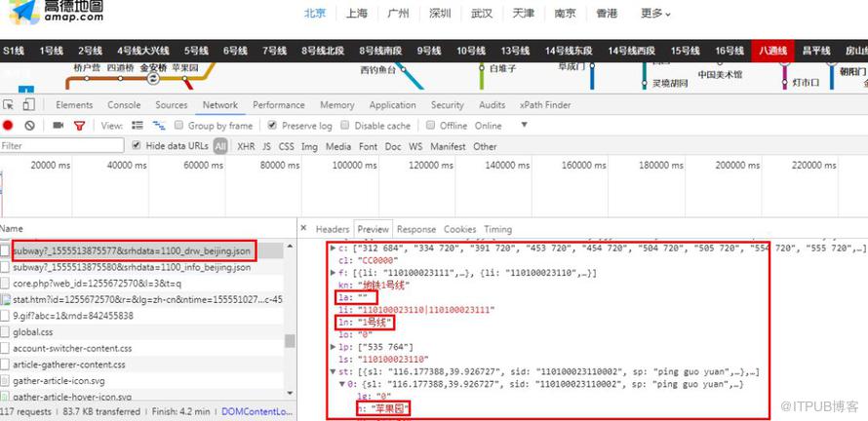Select the 1100_info_beijing.json request
868x421 pixels.
pos(132,267)
